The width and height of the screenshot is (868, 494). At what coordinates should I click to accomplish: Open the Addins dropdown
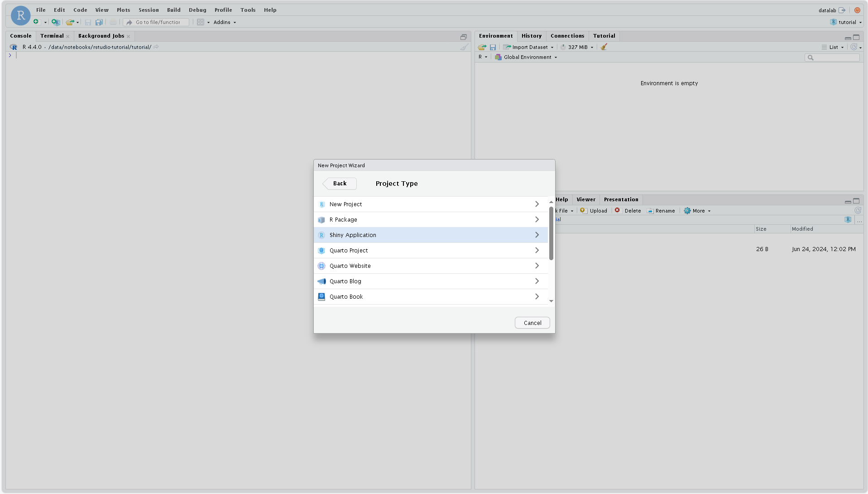(225, 22)
